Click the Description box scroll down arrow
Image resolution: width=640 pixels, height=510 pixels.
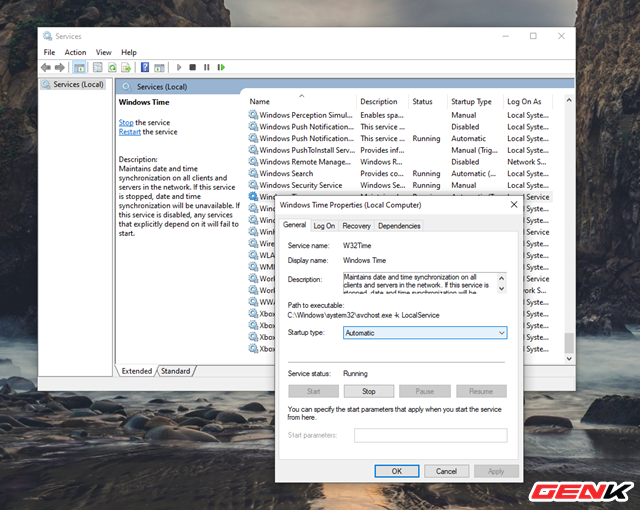click(502, 288)
